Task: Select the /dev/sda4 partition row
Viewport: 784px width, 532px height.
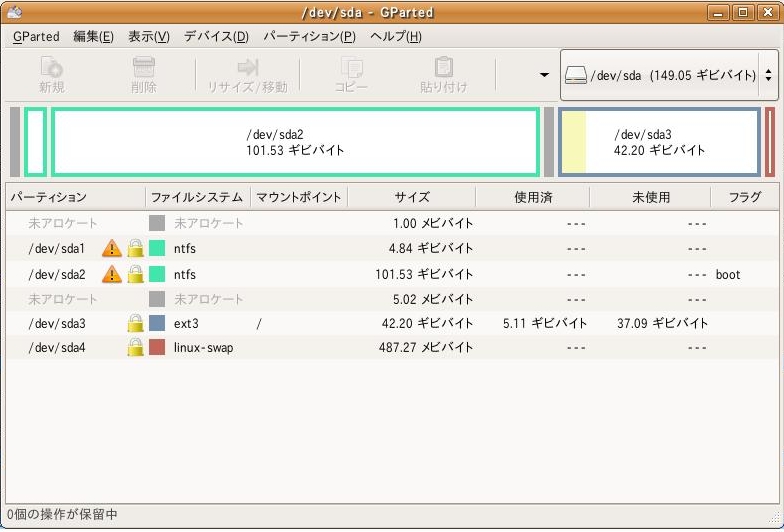Action: [392, 347]
